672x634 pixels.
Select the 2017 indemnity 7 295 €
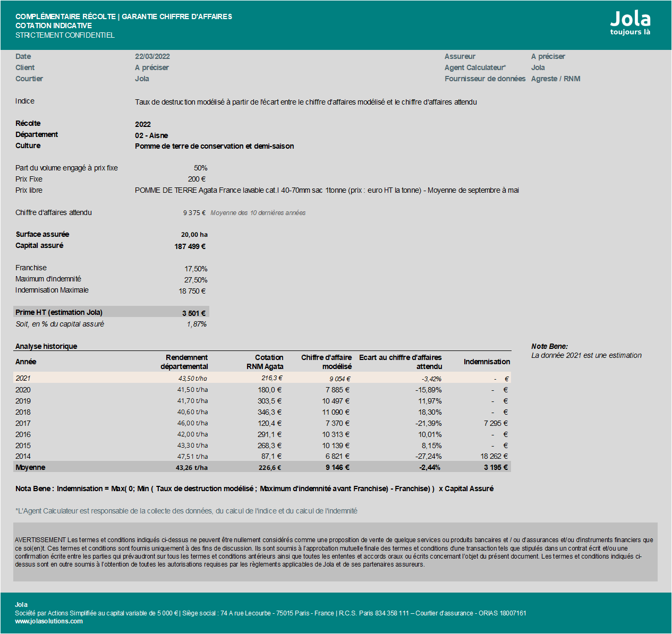pos(496,423)
